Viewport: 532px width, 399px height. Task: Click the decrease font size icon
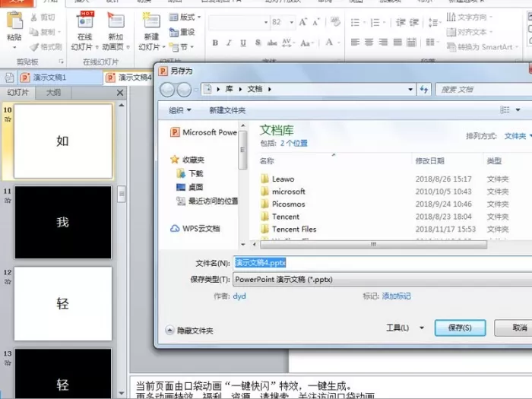click(316, 22)
